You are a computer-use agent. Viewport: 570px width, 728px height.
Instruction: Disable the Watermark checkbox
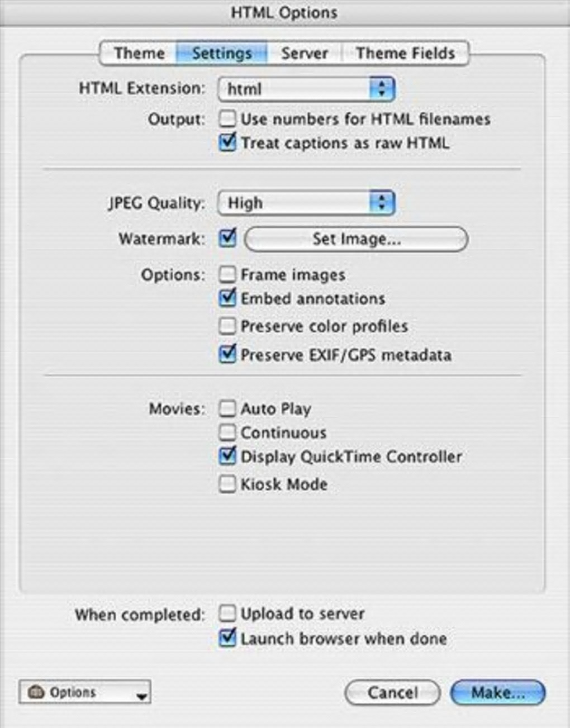point(227,238)
